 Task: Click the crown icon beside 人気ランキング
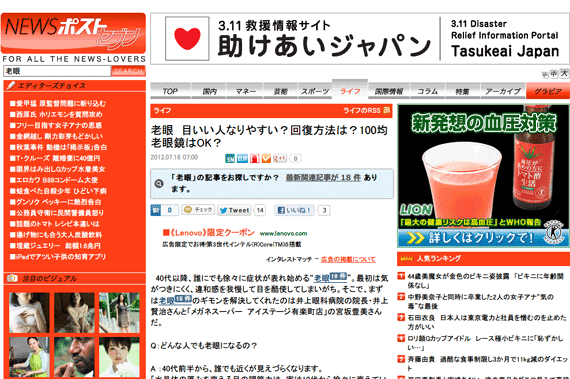pyautogui.click(x=406, y=258)
